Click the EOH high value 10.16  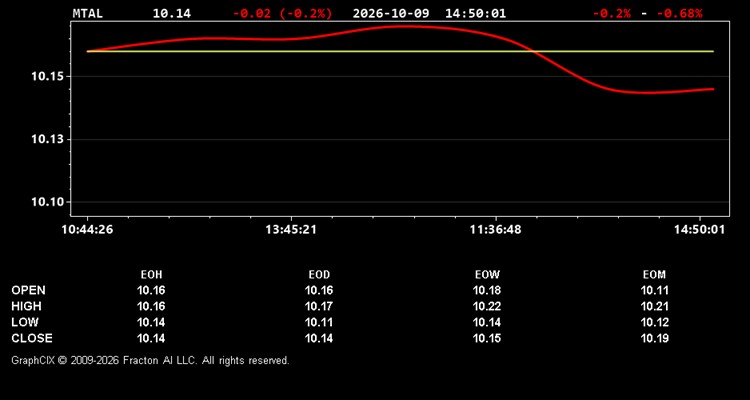[x=151, y=306]
